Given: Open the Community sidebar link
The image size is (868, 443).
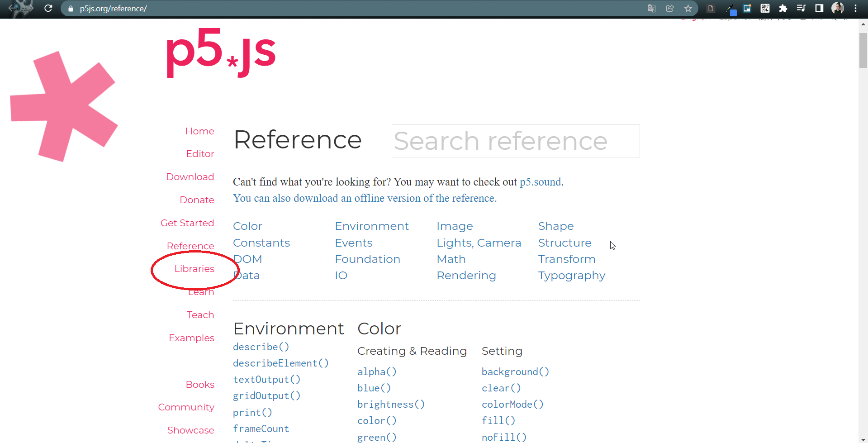Looking at the screenshot, I should pyautogui.click(x=186, y=407).
